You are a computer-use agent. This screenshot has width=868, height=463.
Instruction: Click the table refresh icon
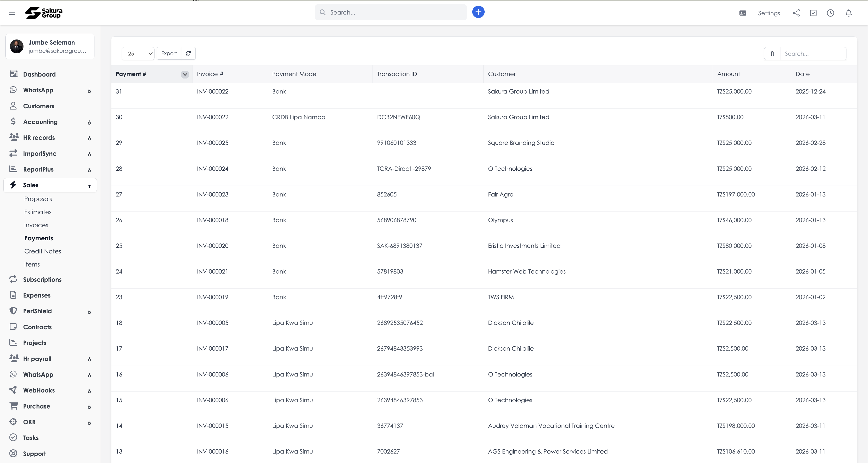coord(188,53)
